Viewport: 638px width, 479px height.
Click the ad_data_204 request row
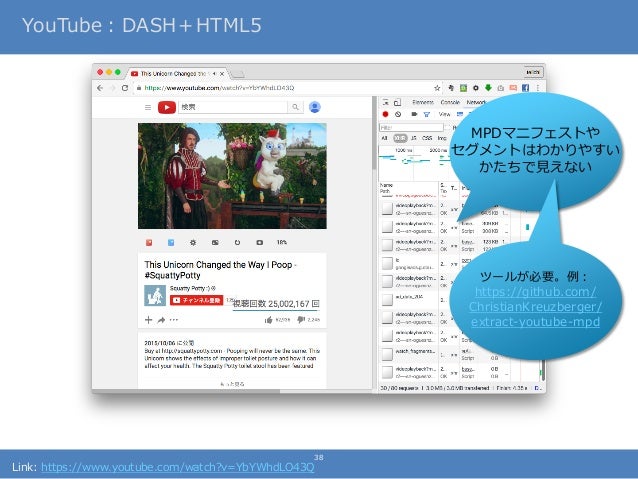click(415, 300)
